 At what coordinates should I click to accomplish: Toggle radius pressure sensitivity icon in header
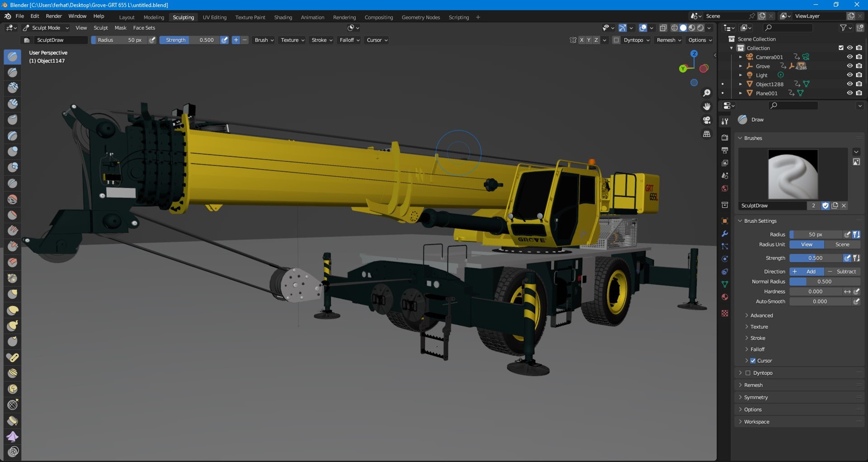pos(152,40)
